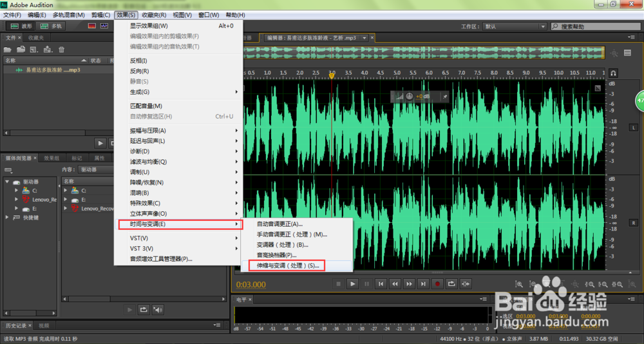Click the transport Pause button
Screen dimensions: 644x344
[x=367, y=283]
